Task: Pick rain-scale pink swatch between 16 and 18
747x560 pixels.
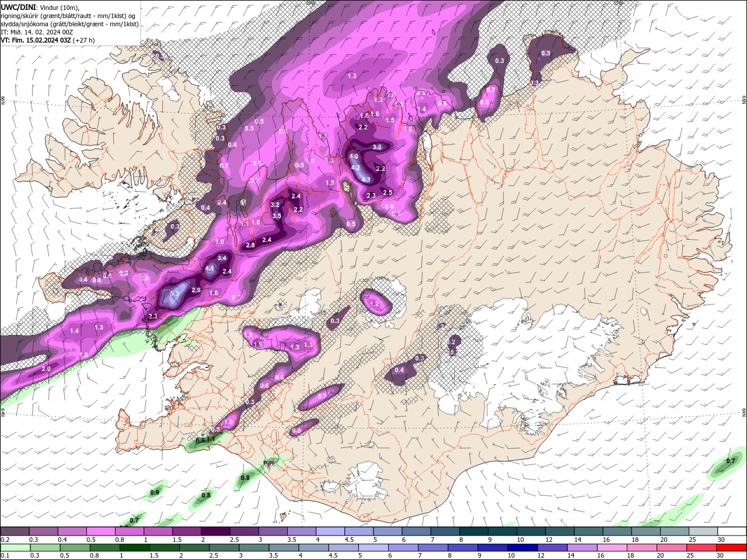Action: [613, 548]
